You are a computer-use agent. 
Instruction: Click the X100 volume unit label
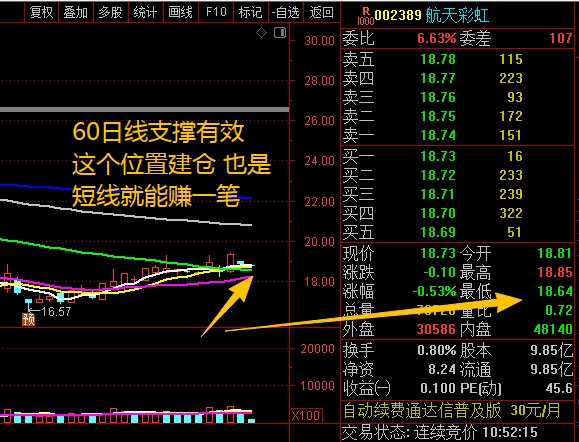coord(307,416)
